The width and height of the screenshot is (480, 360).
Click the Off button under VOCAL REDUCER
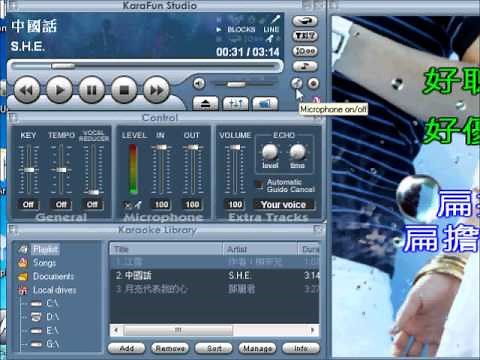tap(92, 204)
